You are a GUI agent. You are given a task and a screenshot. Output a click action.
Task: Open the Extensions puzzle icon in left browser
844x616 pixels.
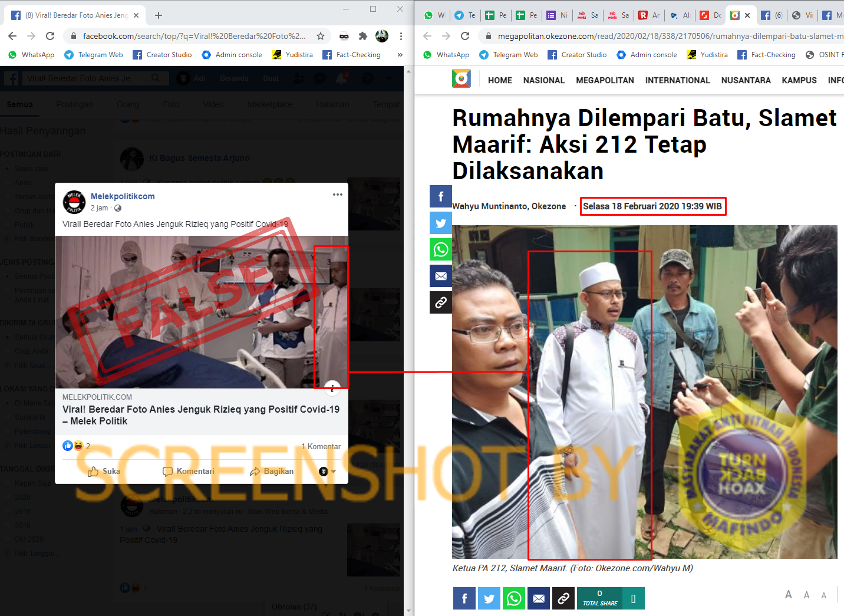[363, 36]
